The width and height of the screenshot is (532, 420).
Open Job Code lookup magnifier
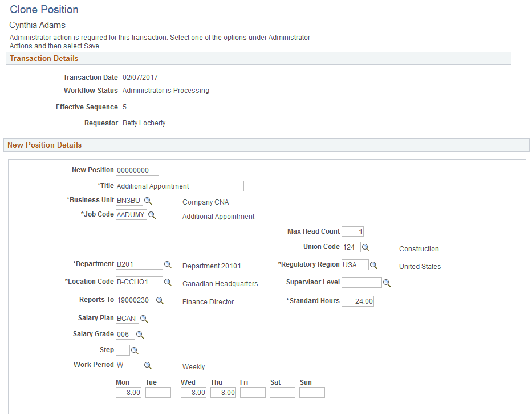152,215
